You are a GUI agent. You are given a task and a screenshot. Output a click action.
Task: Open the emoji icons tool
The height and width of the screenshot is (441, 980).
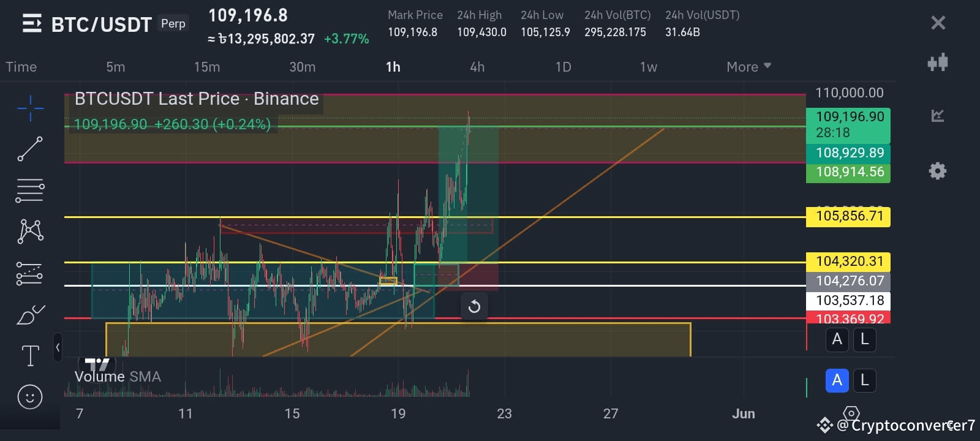click(x=30, y=397)
